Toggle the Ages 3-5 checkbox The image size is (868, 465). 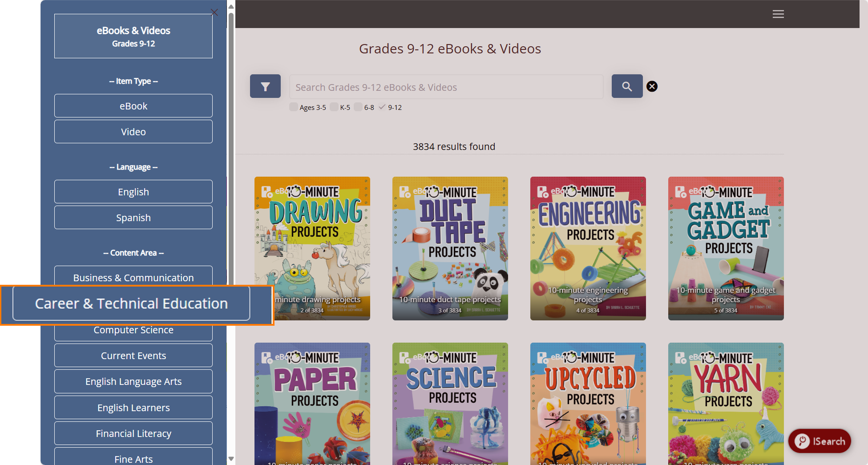(x=294, y=107)
